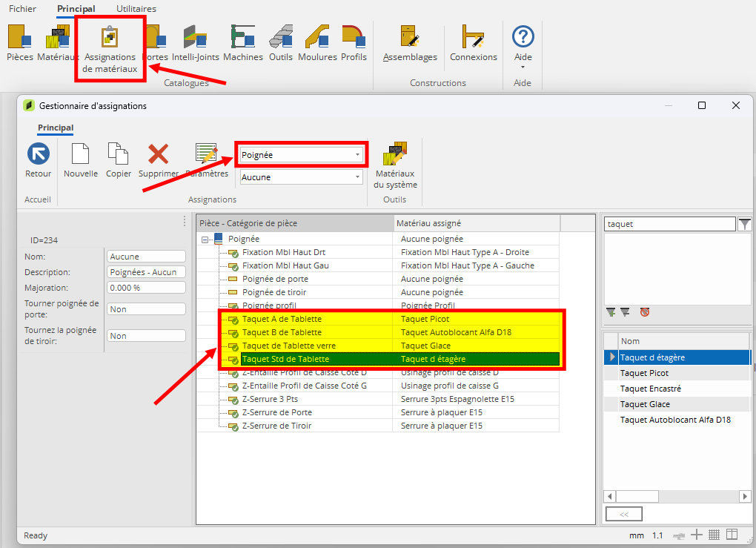Click the << transfer button
Viewport: 756px width, 548px height.
(623, 514)
